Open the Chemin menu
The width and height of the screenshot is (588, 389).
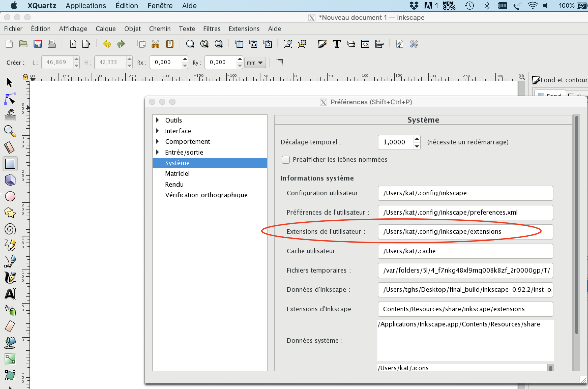160,29
